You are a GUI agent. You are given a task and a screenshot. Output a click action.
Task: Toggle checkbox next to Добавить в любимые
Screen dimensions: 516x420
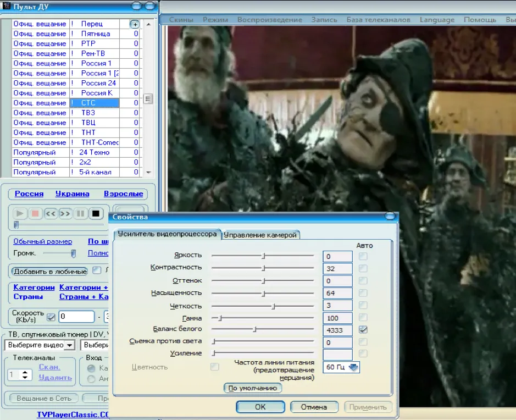click(96, 270)
